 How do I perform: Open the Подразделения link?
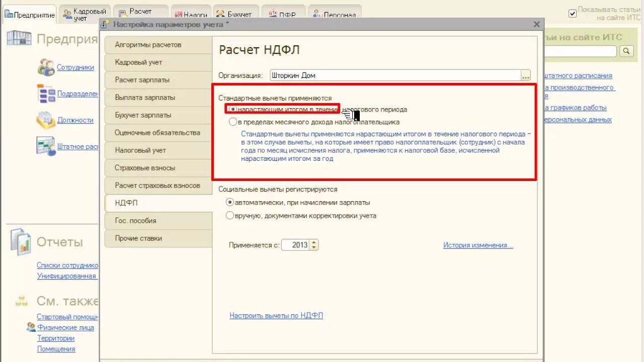pyautogui.click(x=77, y=94)
